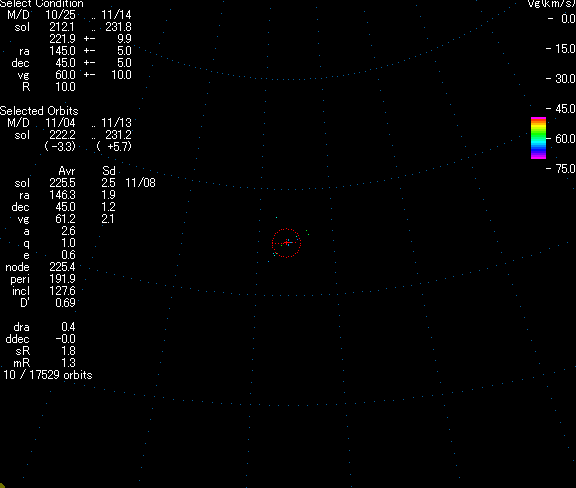The height and width of the screenshot is (488, 576).
Task: Select the Vg(km/s) legend title
Action: pyautogui.click(x=551, y=4)
